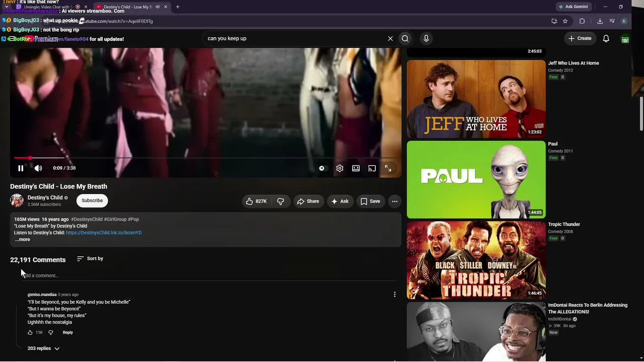Share the video
The width and height of the screenshot is (644, 362).
click(x=308, y=201)
